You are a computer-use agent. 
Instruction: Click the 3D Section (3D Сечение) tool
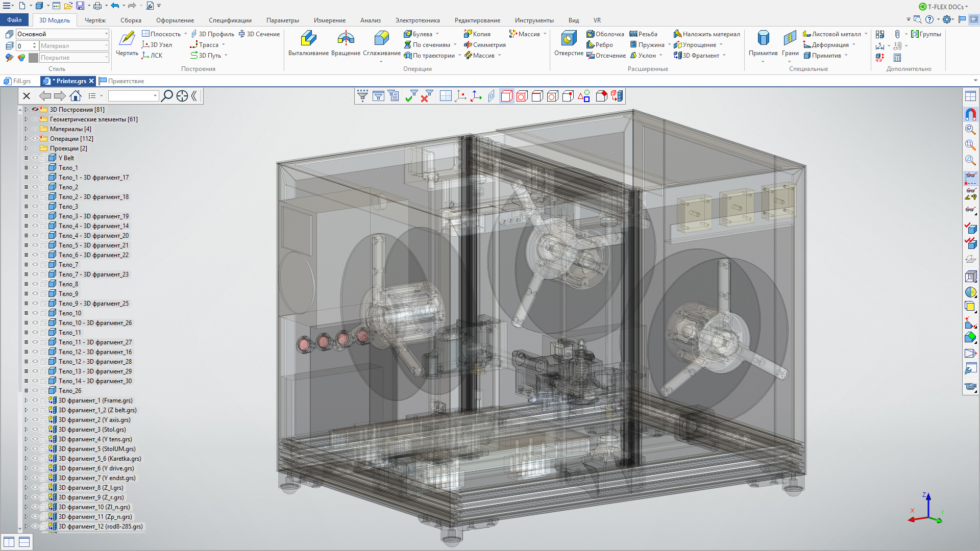point(259,34)
